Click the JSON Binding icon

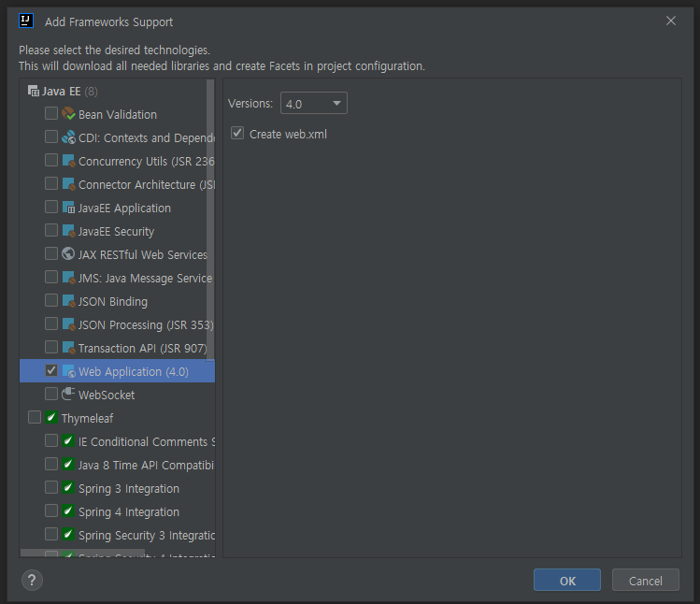pyautogui.click(x=68, y=301)
